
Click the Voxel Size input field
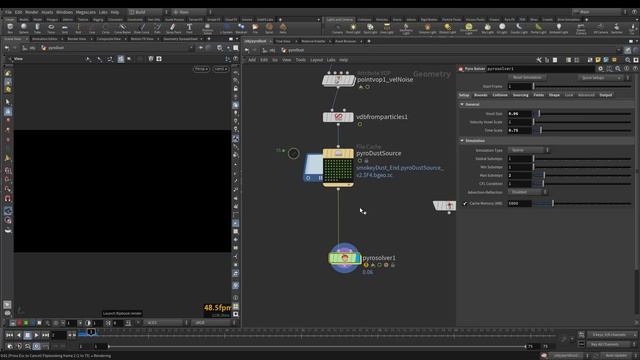click(520, 114)
